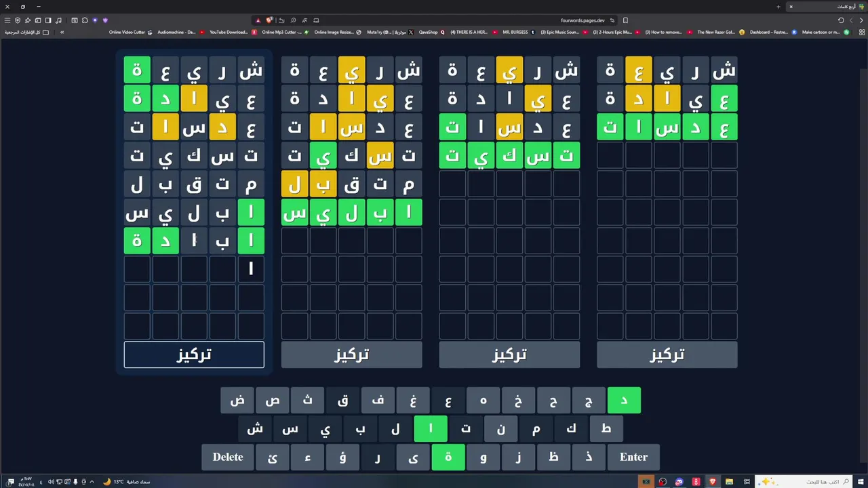Click the outlined تركيز button under the unsolved board
The width and height of the screenshot is (868, 488).
tap(194, 354)
